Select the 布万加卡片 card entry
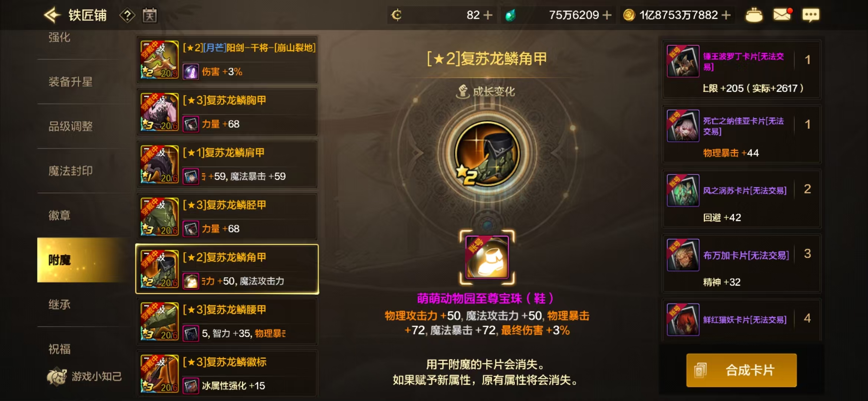 point(742,263)
